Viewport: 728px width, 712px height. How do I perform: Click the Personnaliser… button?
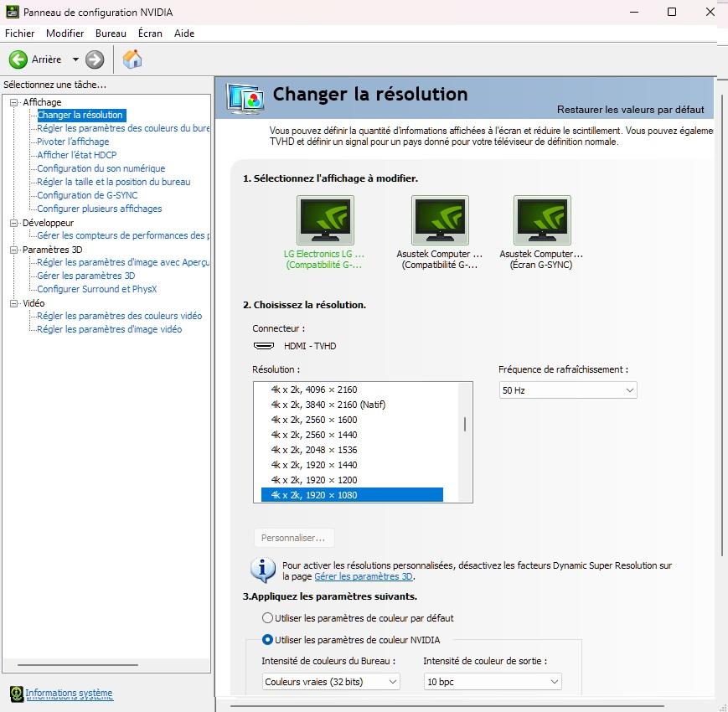pyautogui.click(x=293, y=538)
